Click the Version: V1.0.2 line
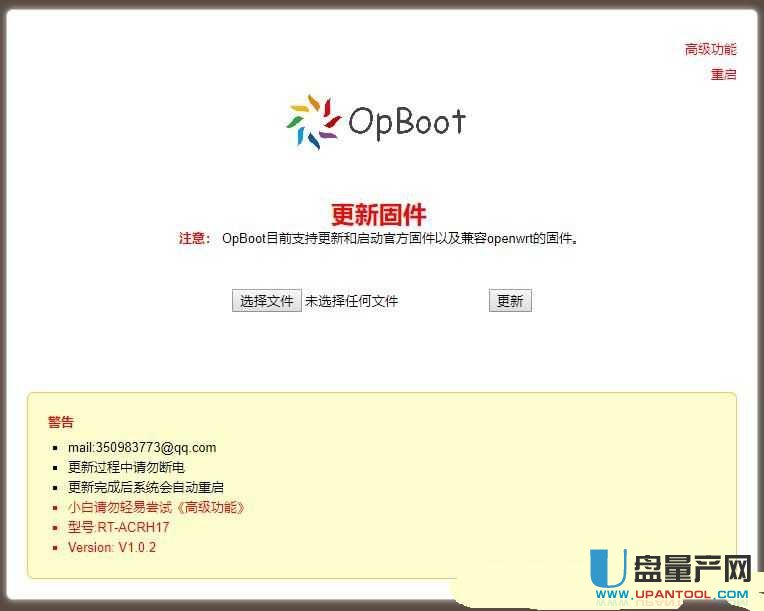This screenshot has width=764, height=611. (112, 547)
